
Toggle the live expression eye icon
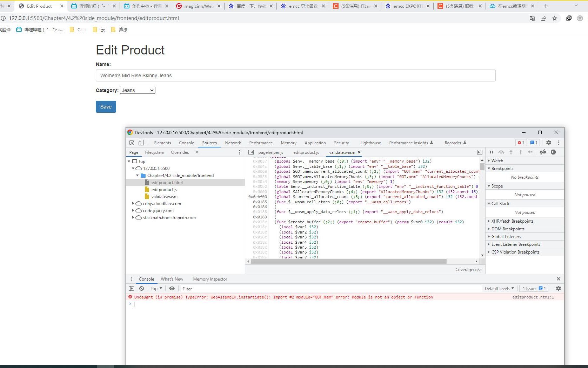coord(172,288)
